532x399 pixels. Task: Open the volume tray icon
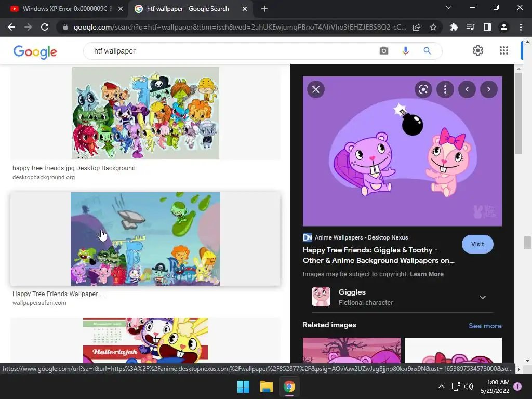(469, 387)
